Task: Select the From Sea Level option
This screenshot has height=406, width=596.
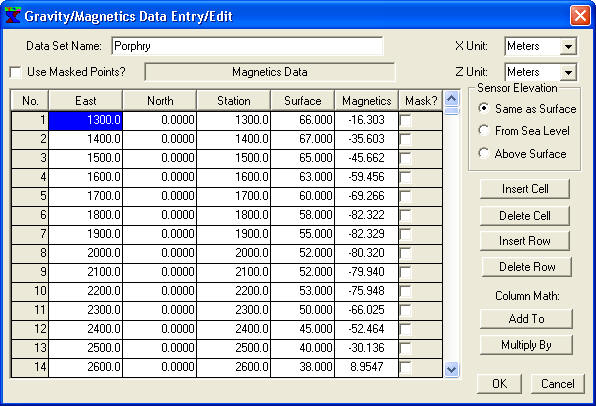Action: click(x=483, y=131)
